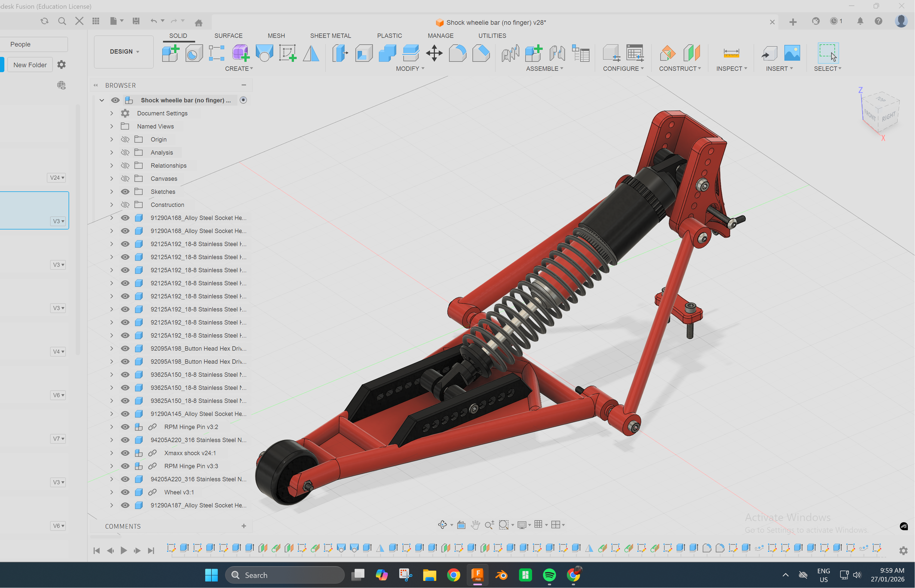The height and width of the screenshot is (588, 915).
Task: Toggle visibility of Xmaxx shock v24:1
Action: point(125,453)
